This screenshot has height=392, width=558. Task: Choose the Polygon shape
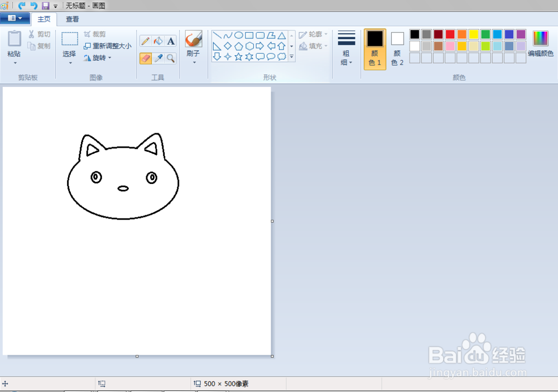coord(271,35)
